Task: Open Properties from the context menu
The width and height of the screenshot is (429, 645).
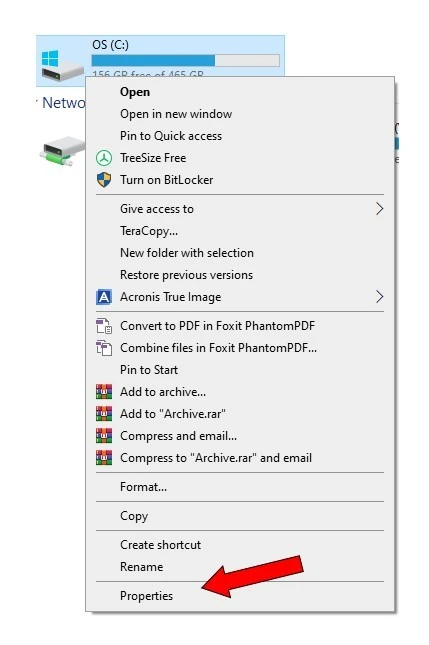Action: tap(146, 596)
